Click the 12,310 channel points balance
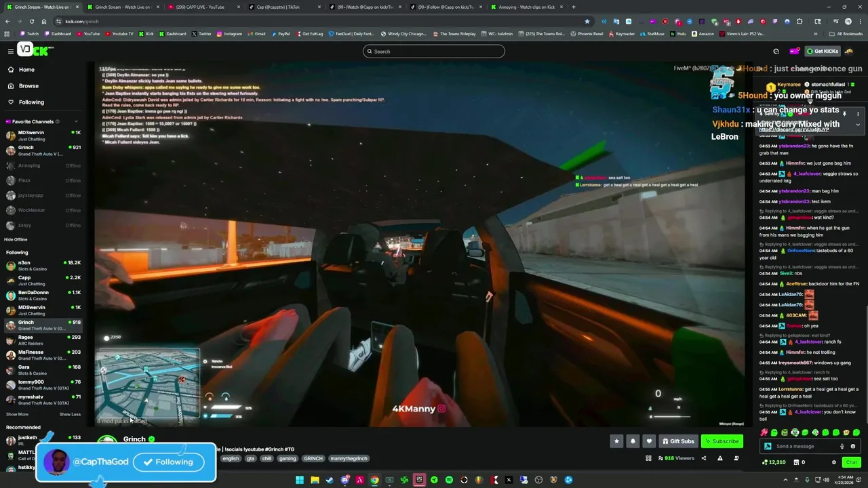The width and height of the screenshot is (868, 488). [774, 462]
